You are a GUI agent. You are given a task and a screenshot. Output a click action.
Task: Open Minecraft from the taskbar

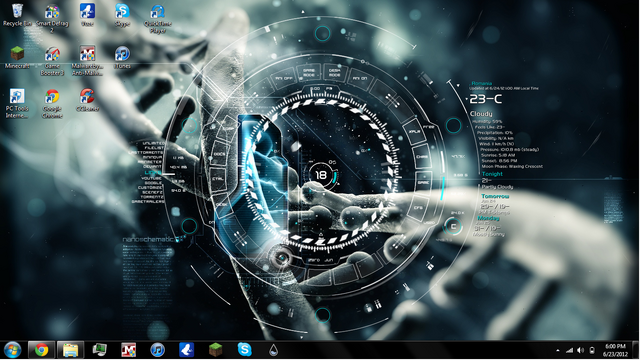(x=215, y=350)
